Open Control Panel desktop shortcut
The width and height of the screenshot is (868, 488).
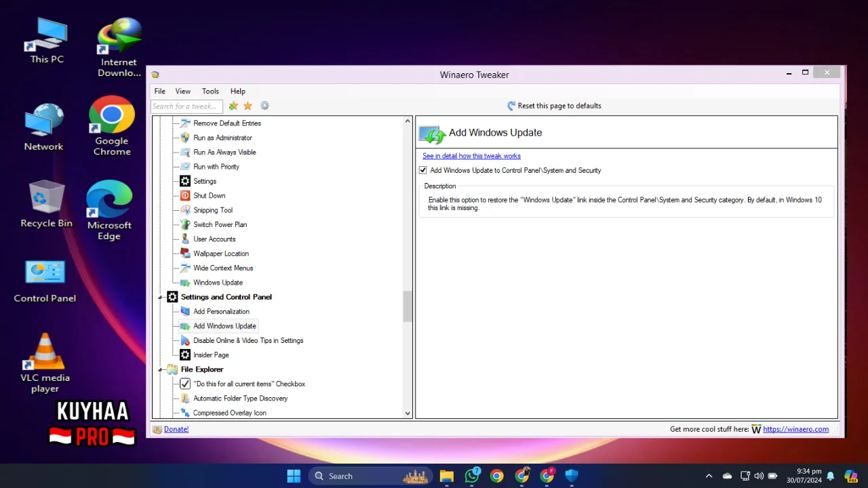click(45, 281)
